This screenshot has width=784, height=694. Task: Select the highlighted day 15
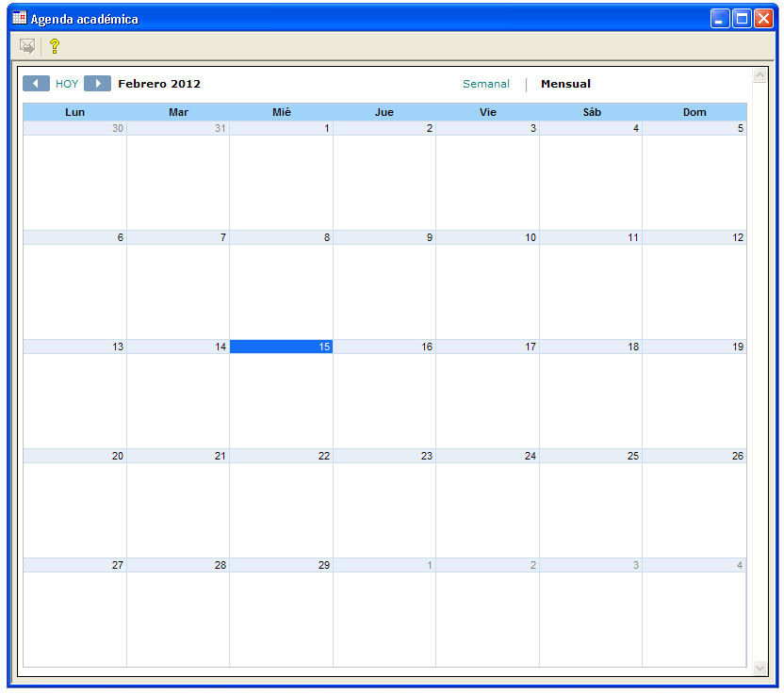(x=281, y=347)
